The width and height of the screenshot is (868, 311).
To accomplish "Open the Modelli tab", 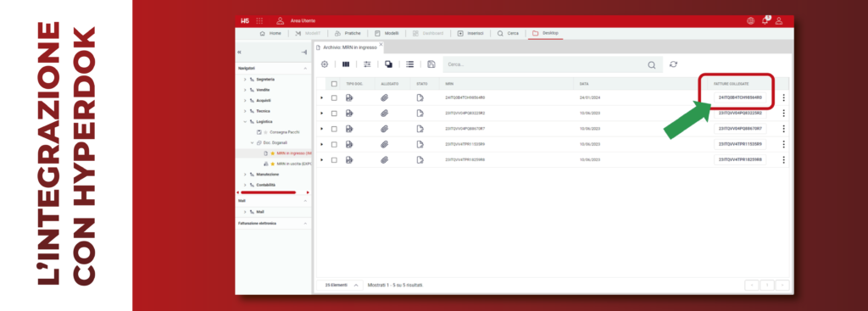I will click(x=387, y=33).
